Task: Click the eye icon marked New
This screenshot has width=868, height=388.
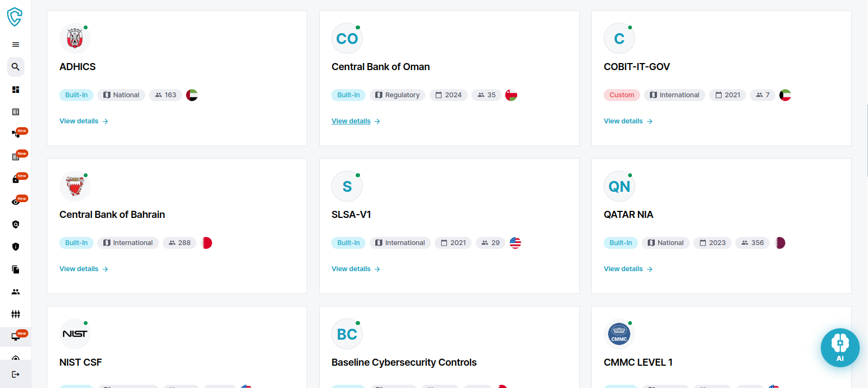Action: (16, 202)
